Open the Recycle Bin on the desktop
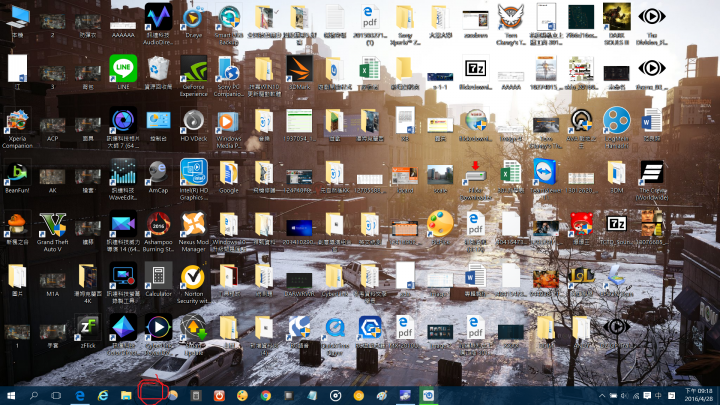Image resolution: width=720 pixels, height=405 pixels. (158, 72)
